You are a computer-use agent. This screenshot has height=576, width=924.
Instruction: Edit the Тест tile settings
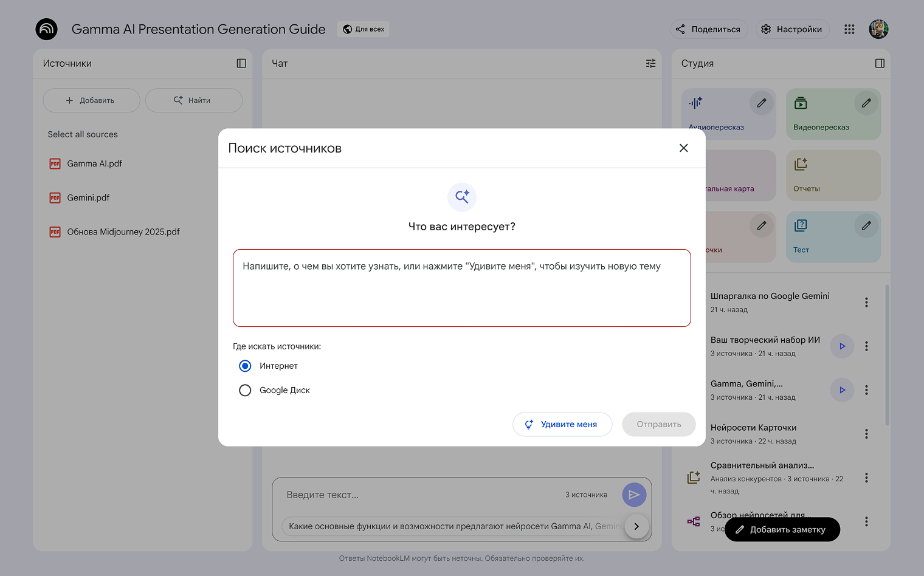tap(866, 226)
